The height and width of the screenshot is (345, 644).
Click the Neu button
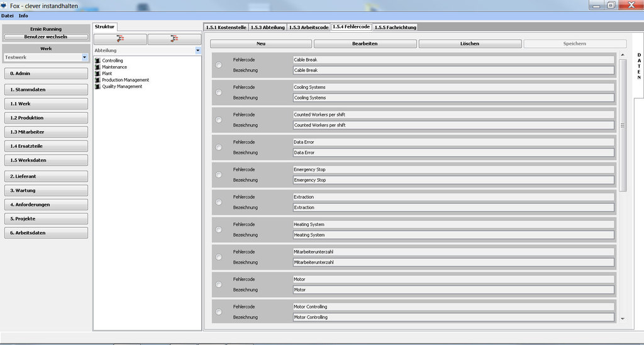coord(261,44)
